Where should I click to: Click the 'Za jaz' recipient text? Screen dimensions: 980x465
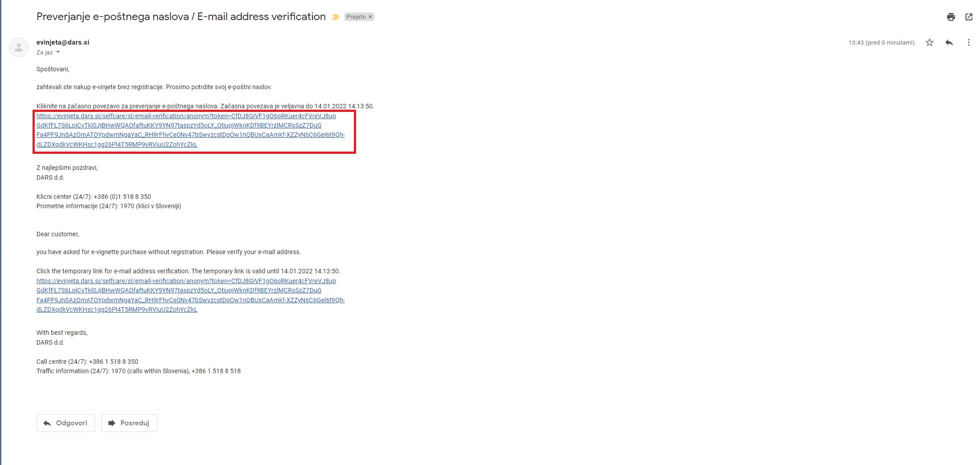[44, 53]
